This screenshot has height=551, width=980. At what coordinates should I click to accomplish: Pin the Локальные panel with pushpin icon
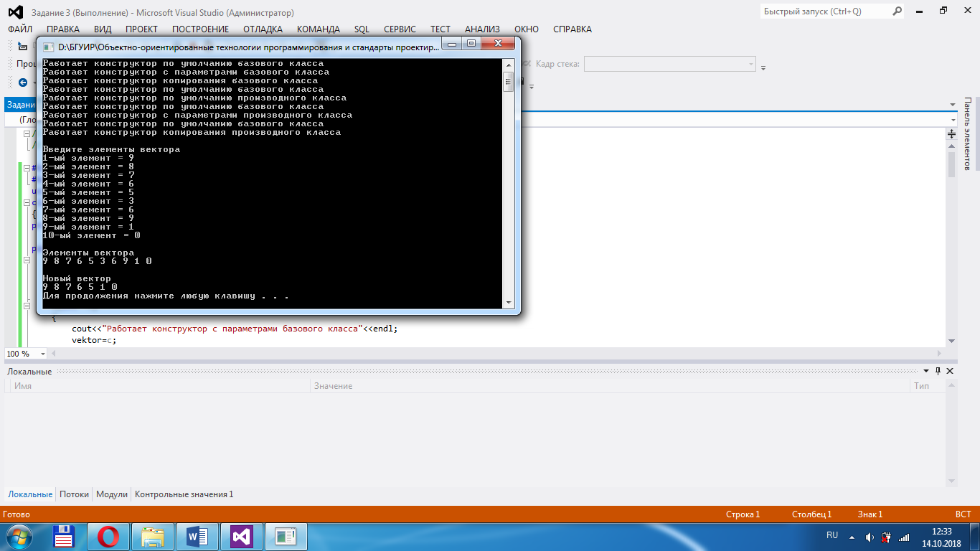click(x=938, y=371)
